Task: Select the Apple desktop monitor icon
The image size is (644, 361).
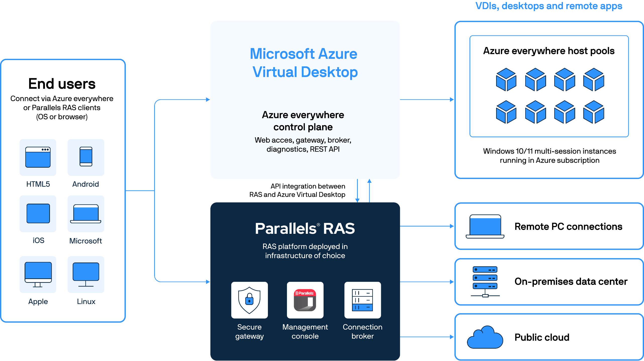Action: pyautogui.click(x=38, y=274)
